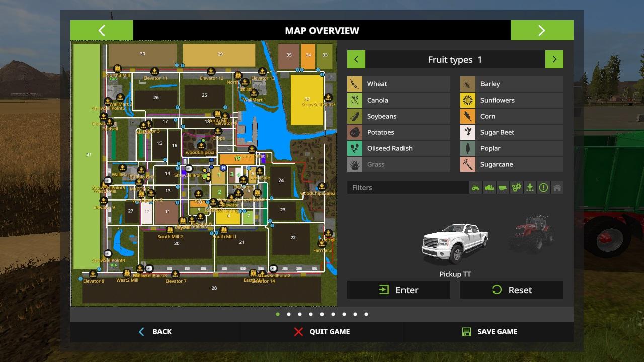This screenshot has height=362, width=644.
Task: Toggle the gears production filter icon
Action: click(516, 188)
